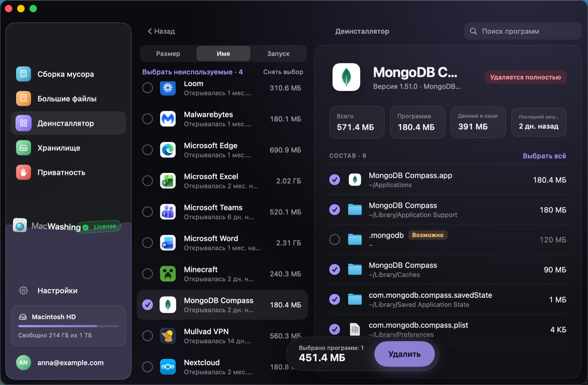Click Выбрать неиспользуемые link
This screenshot has width=588, height=385.
click(x=187, y=72)
